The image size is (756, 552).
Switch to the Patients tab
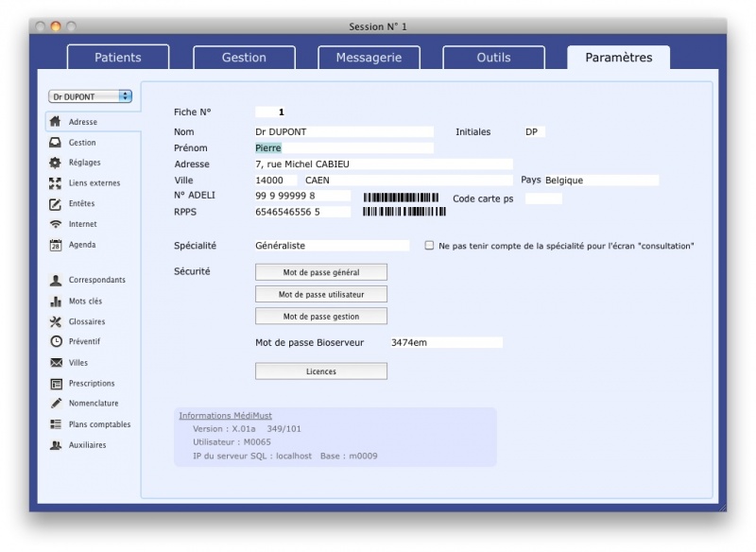coord(118,58)
